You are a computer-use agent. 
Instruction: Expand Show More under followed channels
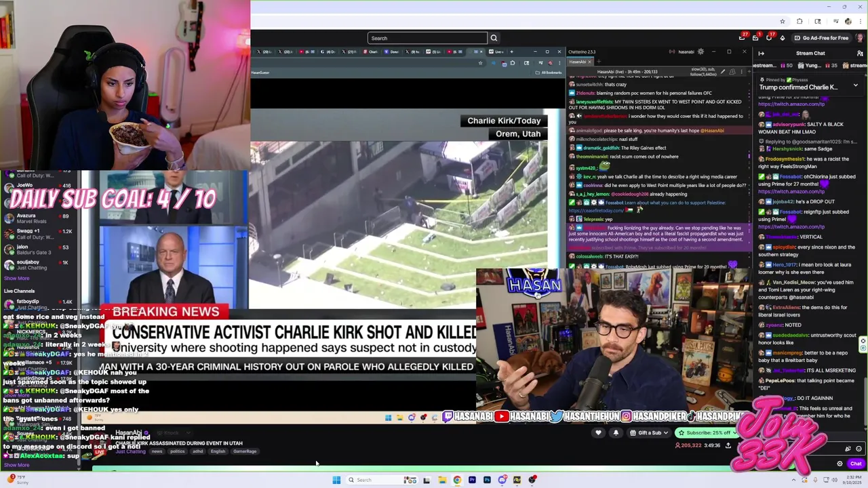click(17, 278)
